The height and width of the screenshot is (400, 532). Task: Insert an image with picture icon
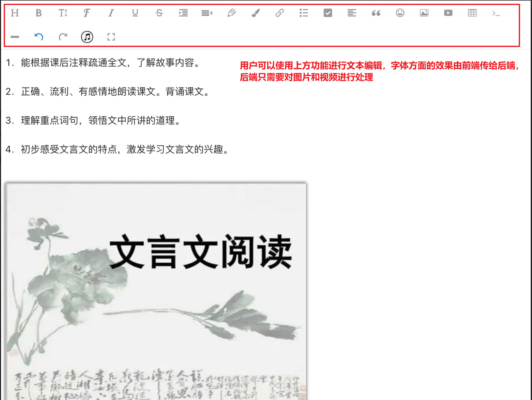[x=424, y=13]
